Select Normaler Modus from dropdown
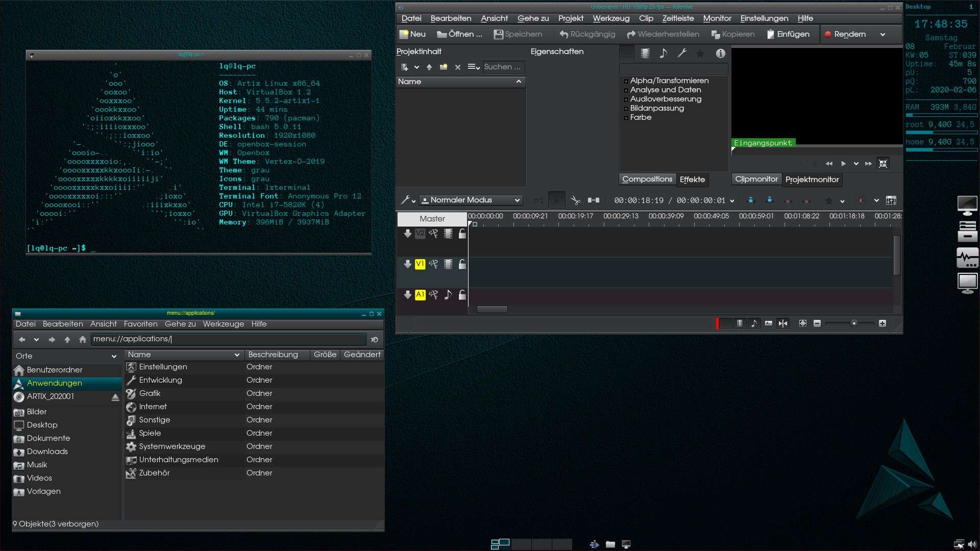Viewport: 980px width, 551px height. coord(471,200)
